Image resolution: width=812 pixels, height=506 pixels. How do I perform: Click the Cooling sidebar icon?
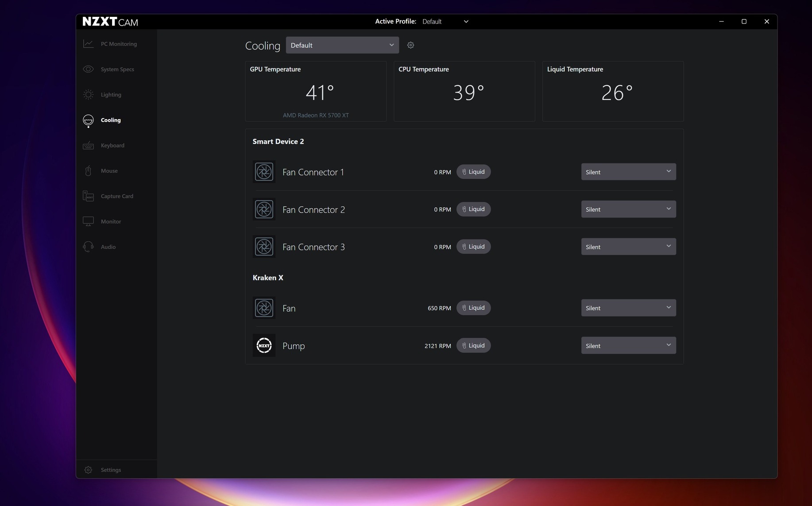88,120
